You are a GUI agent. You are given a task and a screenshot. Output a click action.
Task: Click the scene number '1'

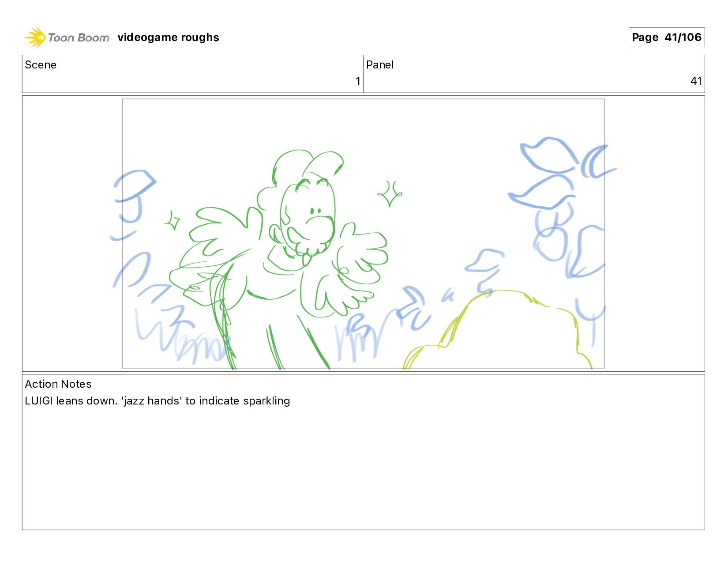358,81
